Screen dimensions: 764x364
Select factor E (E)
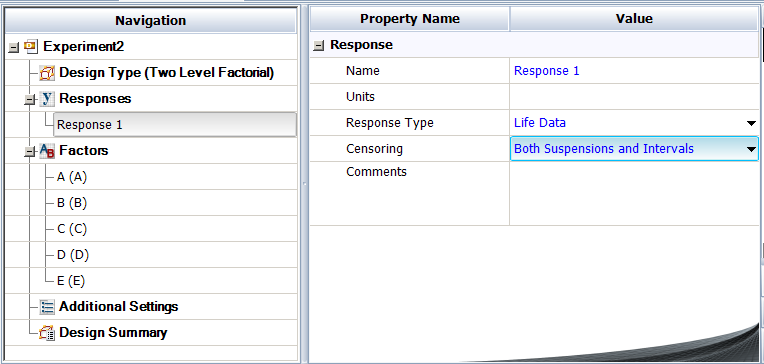71,281
